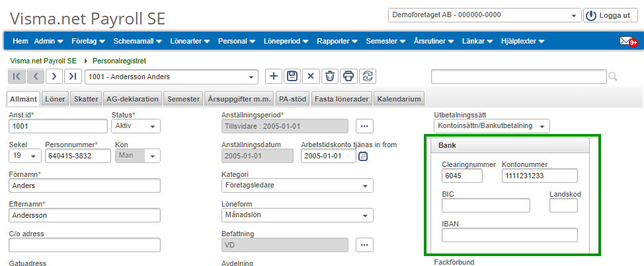Switch to the PA-stöd tab
644x266 pixels.
pos(294,99)
